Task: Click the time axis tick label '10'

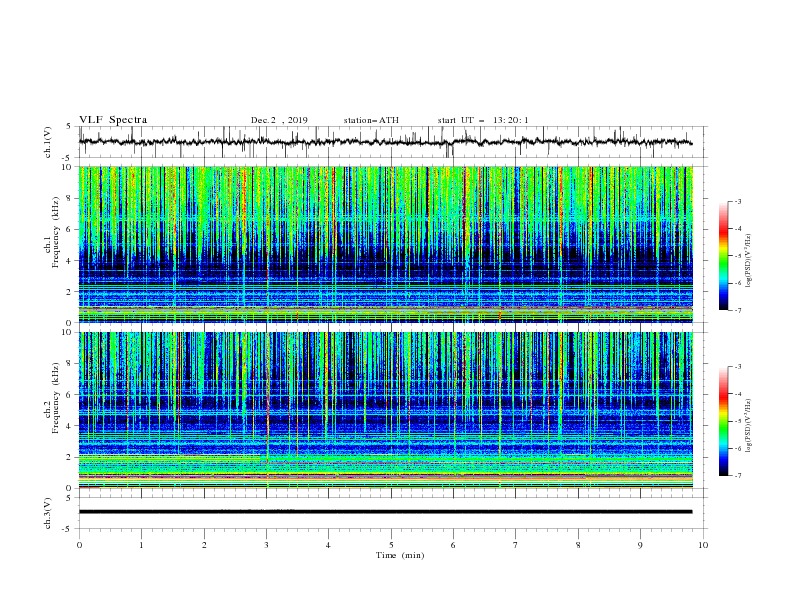Action: 703,545
